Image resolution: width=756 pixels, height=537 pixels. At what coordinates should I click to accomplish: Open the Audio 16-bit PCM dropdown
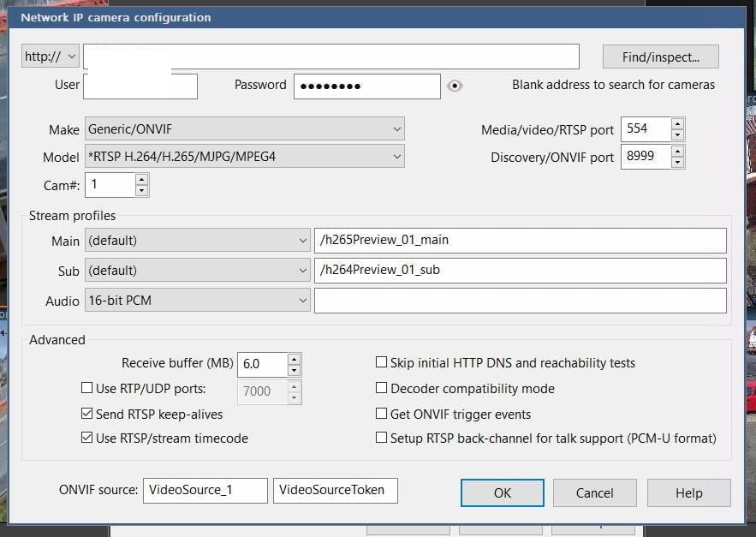(x=197, y=301)
